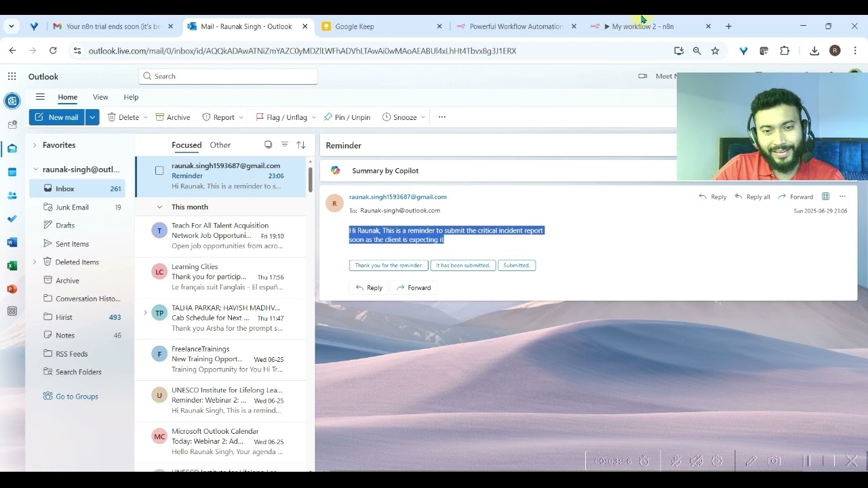Viewport: 868px width, 488px height.
Task: Click the New mail button
Action: coord(57,117)
